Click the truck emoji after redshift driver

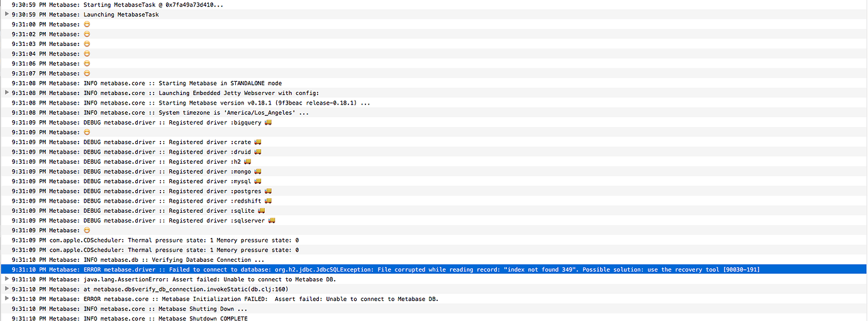268,201
